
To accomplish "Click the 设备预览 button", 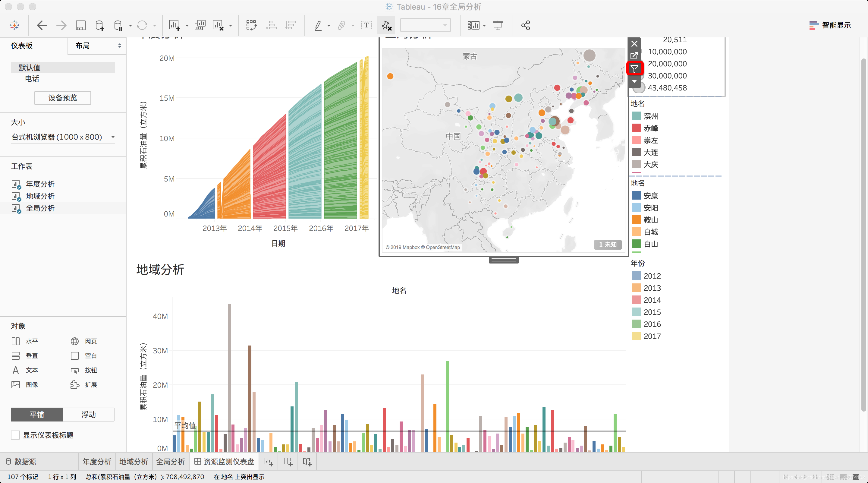I will 62,98.
